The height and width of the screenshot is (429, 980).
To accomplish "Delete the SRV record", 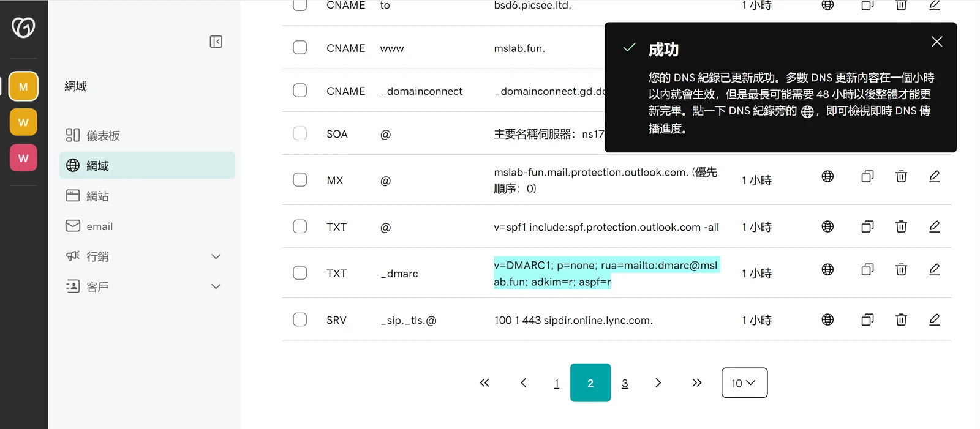I will click(x=901, y=319).
